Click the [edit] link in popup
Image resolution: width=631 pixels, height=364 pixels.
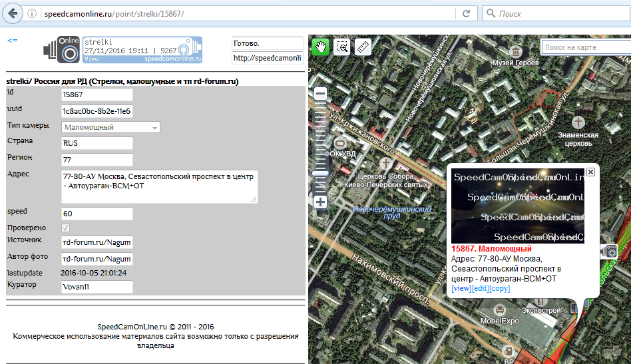480,288
